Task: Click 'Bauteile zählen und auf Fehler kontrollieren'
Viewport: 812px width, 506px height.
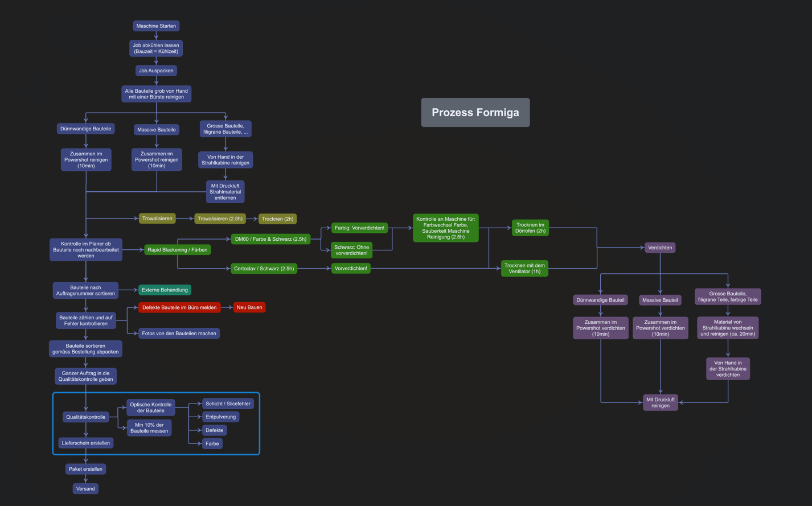Action: 86,320
